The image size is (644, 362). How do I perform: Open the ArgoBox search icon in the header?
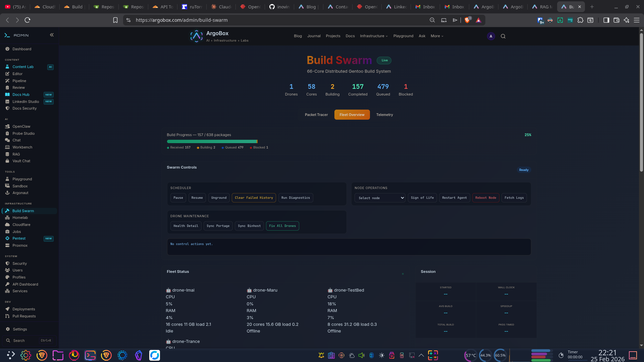coord(503,36)
